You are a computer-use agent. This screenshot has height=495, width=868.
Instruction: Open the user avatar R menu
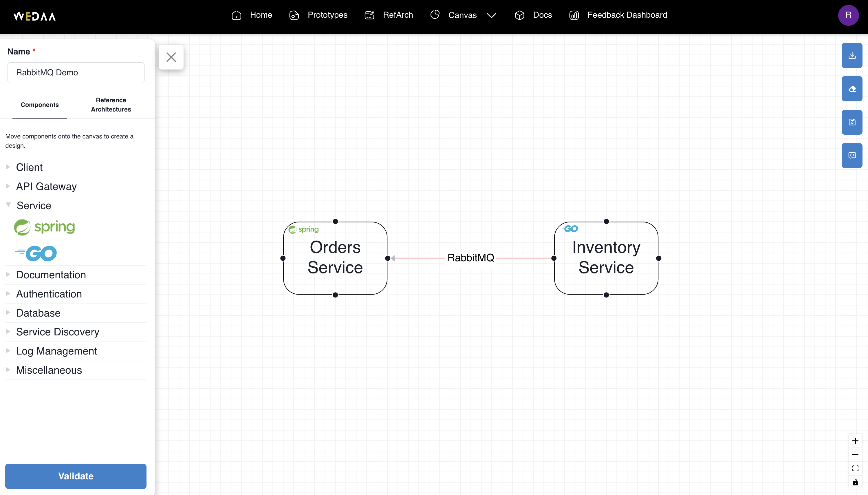[x=848, y=15]
